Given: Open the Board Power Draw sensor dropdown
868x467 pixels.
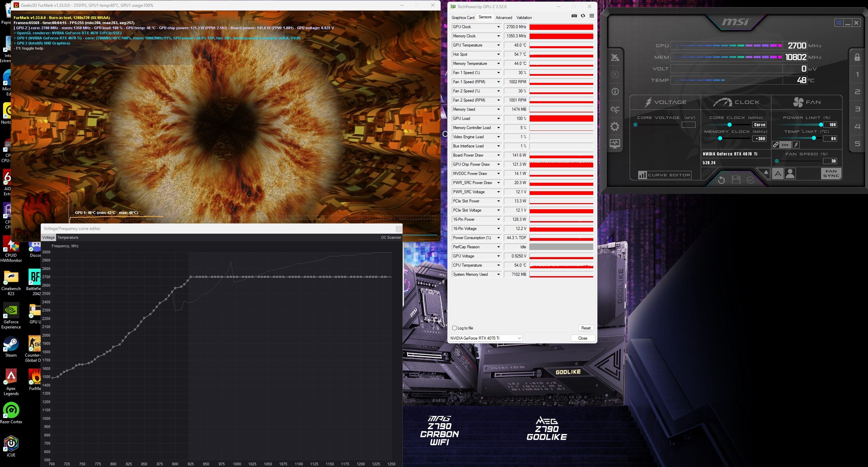Looking at the screenshot, I should pyautogui.click(x=498, y=155).
